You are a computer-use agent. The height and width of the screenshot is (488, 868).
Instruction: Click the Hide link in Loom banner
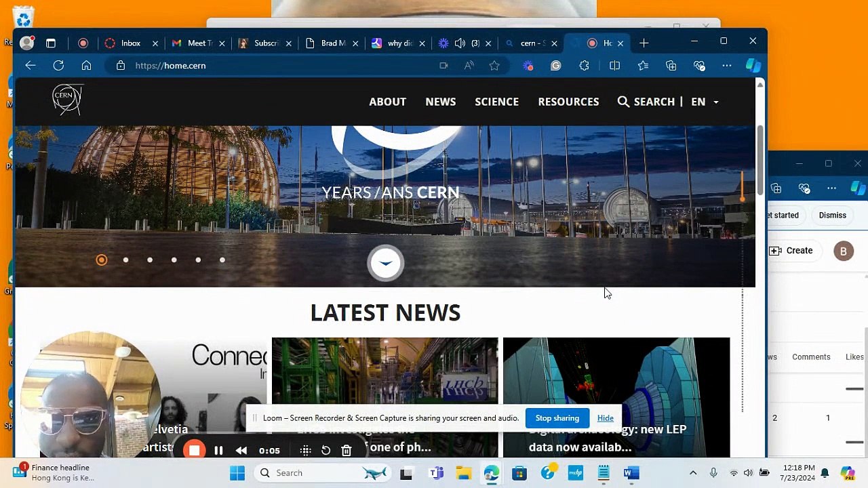tap(605, 418)
